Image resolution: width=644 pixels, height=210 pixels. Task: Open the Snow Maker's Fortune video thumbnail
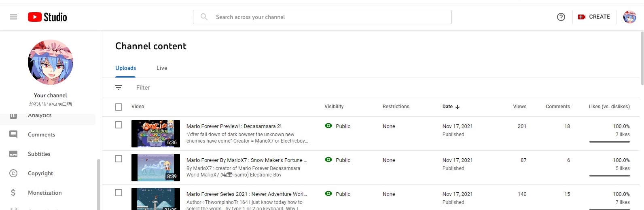[156, 168]
